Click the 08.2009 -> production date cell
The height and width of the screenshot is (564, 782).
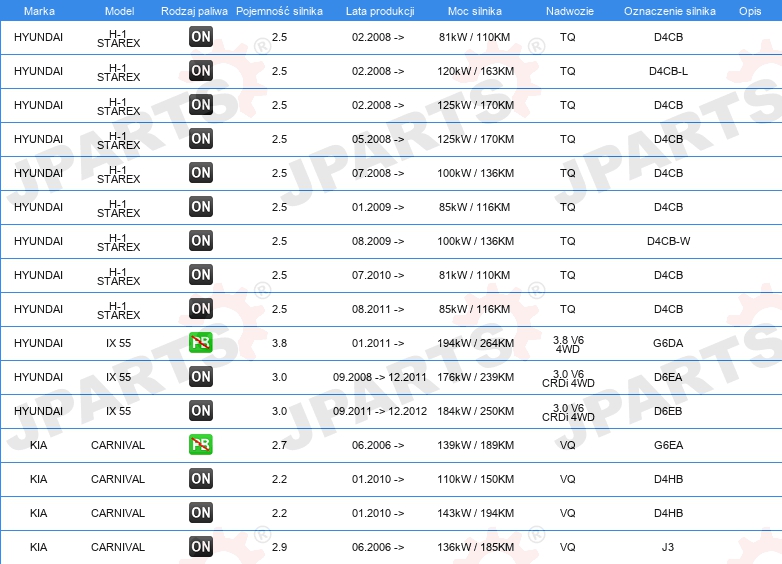378,241
